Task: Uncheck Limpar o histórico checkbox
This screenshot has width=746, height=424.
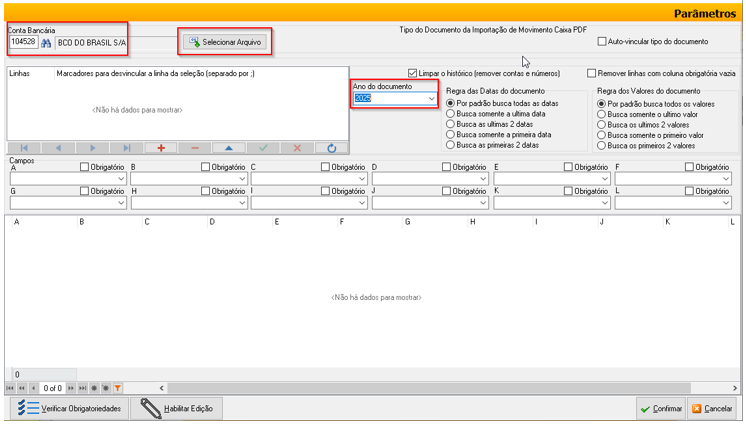Action: [x=413, y=73]
